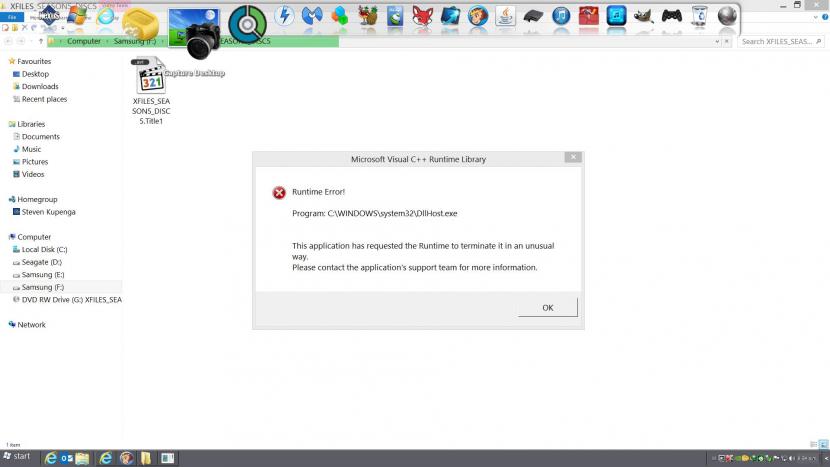Open the Videos library
Viewport: 830px width, 467px height.
click(x=33, y=174)
